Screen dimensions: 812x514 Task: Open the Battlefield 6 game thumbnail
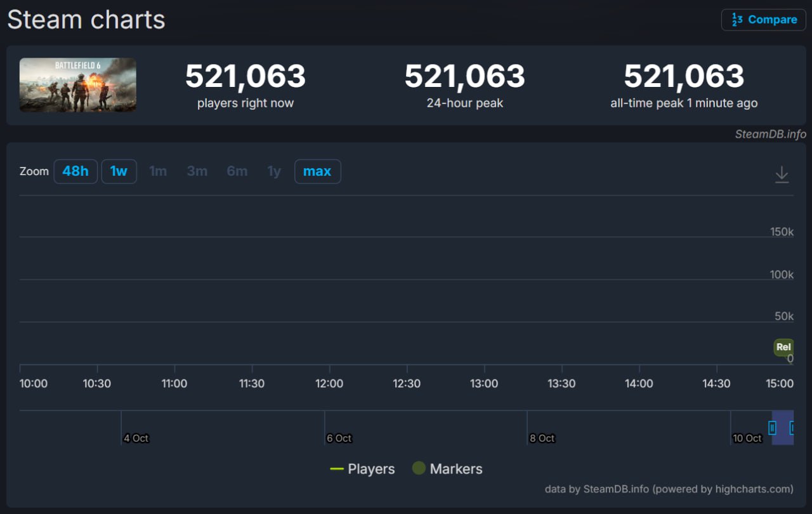pos(78,85)
